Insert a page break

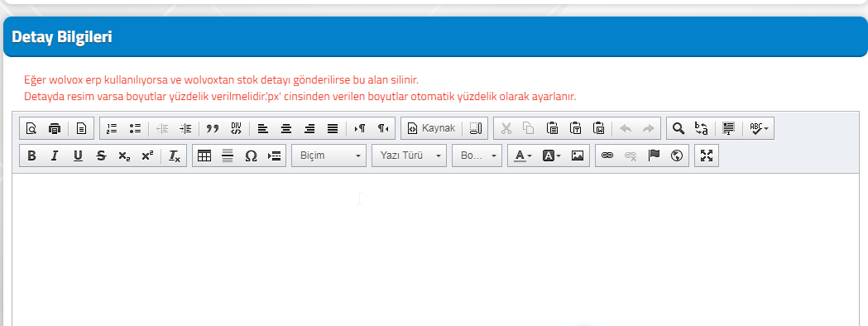pos(274,156)
